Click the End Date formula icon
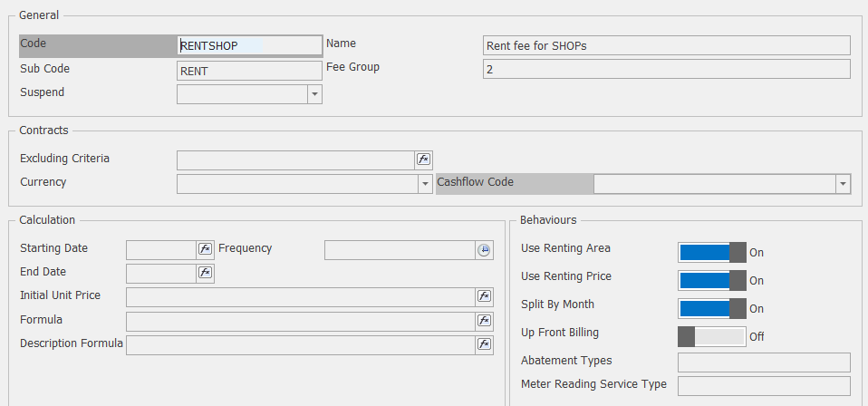868x406 pixels. pos(205,273)
